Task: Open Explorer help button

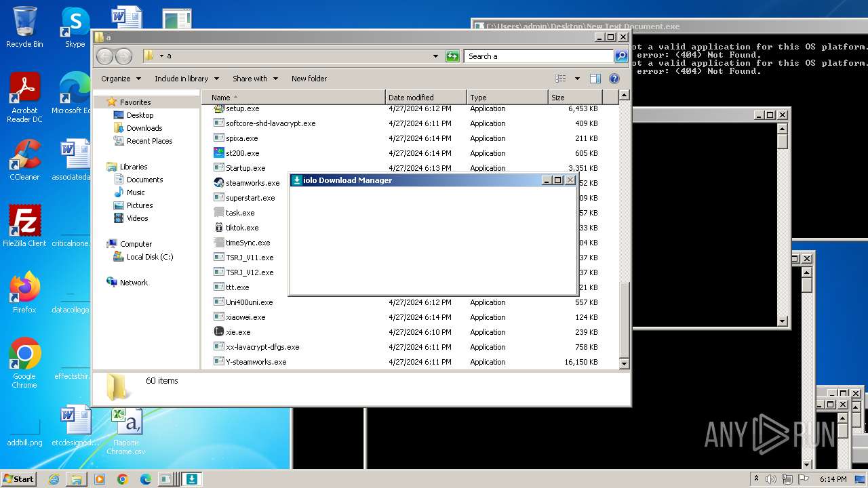Action: [x=614, y=79]
